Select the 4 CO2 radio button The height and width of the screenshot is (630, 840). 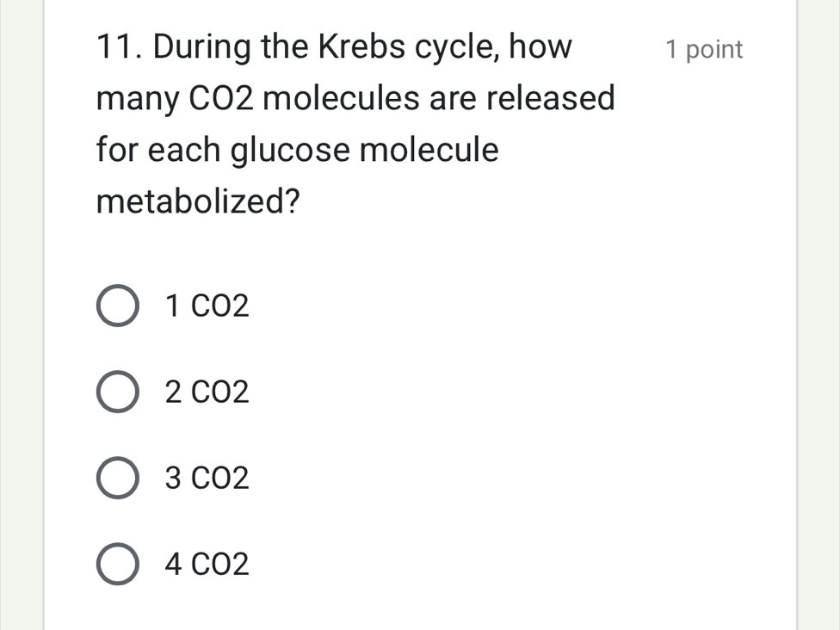point(118,565)
